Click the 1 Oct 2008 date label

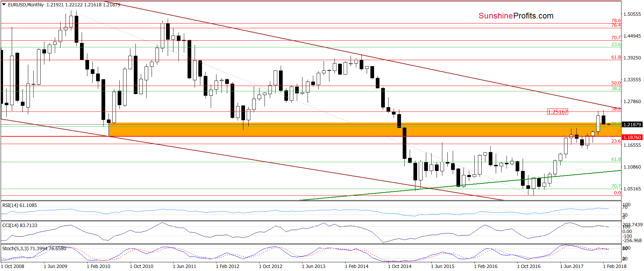12,266
